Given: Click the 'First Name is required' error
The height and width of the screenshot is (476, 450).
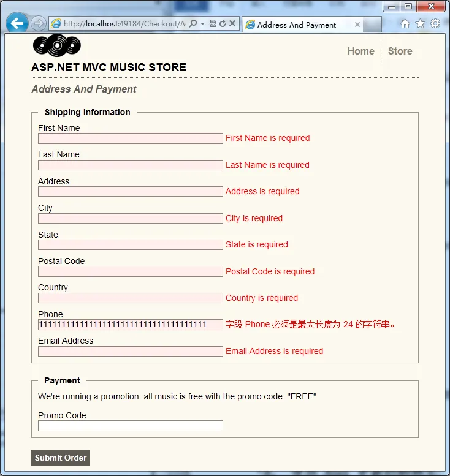Looking at the screenshot, I should tap(267, 138).
